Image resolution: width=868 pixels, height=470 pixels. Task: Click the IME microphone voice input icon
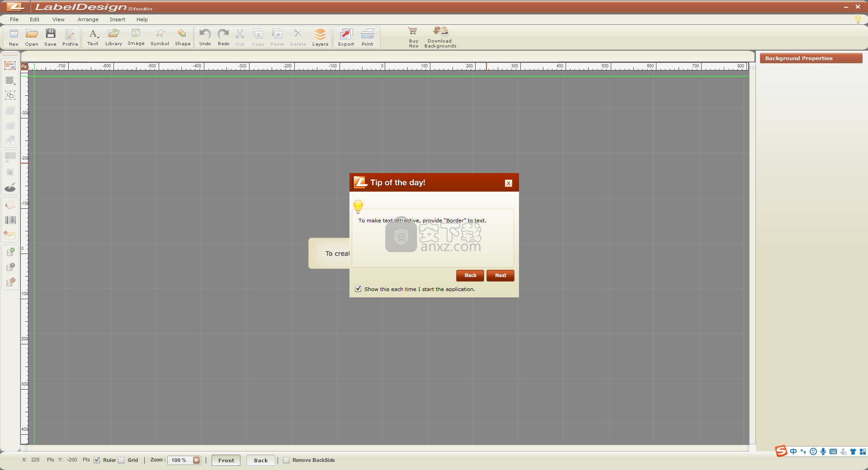[x=823, y=451]
